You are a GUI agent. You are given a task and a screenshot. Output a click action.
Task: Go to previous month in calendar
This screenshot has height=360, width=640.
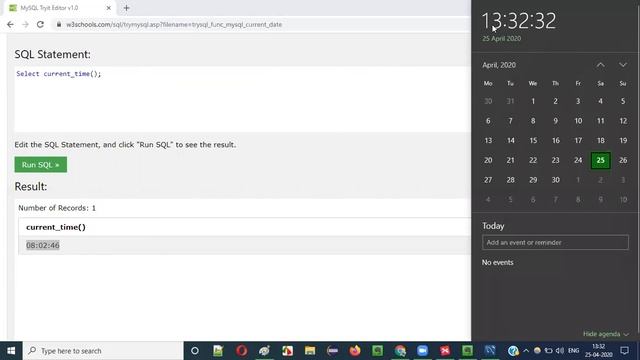(x=600, y=65)
